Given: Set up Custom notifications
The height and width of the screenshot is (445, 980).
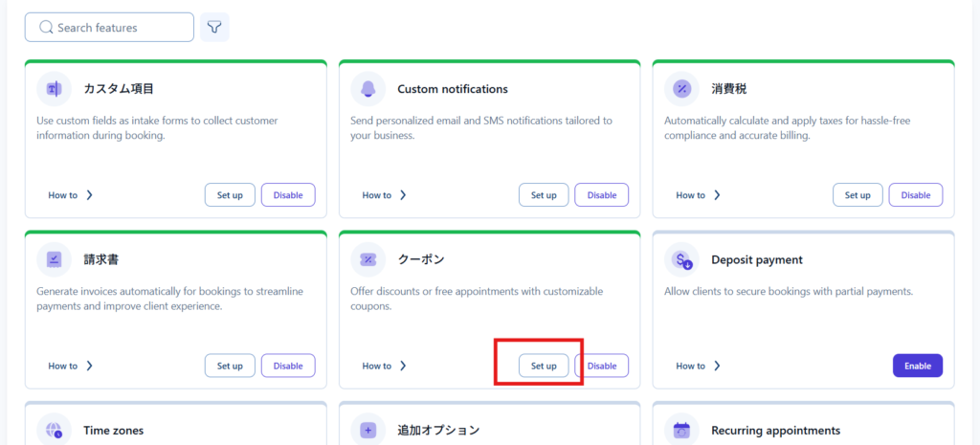Looking at the screenshot, I should (x=544, y=195).
